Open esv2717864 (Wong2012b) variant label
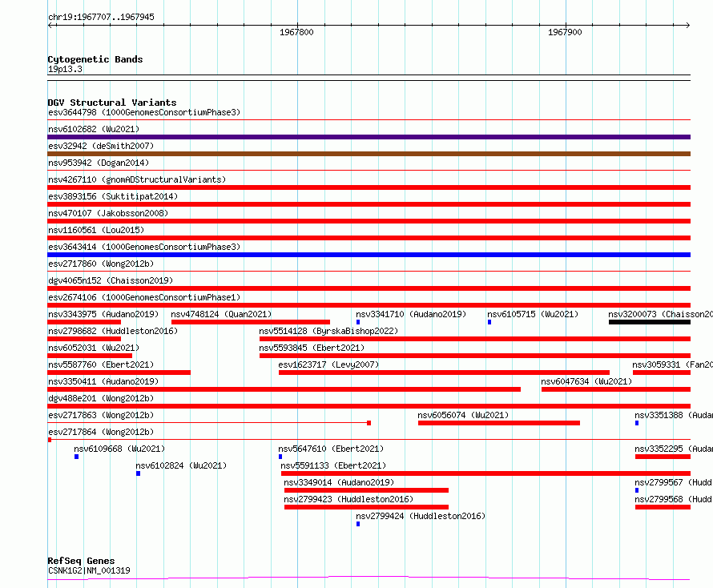The width and height of the screenshot is (713, 588). (101, 432)
